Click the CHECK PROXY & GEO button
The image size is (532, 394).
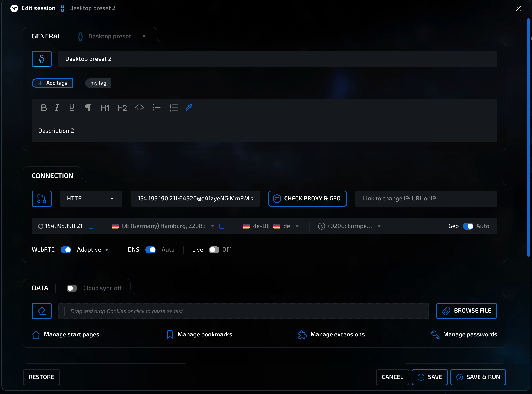click(x=307, y=199)
